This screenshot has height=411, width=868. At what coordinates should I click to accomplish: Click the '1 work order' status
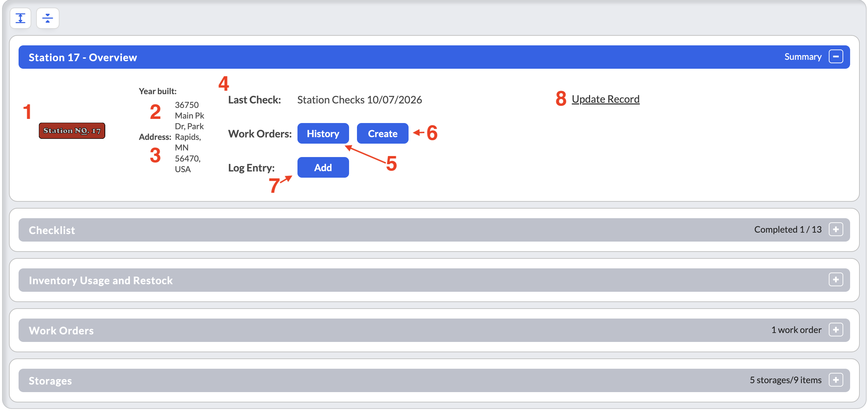coord(796,330)
